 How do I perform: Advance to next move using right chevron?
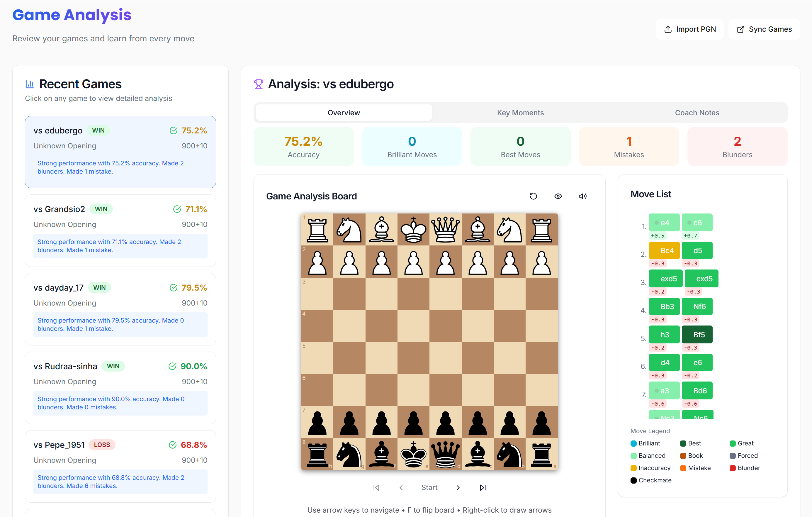[458, 487]
